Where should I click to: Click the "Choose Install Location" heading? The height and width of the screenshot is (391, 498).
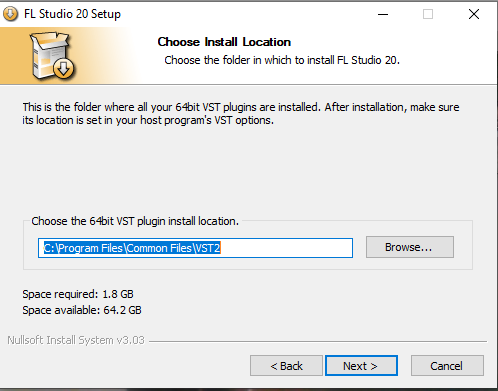click(x=224, y=42)
